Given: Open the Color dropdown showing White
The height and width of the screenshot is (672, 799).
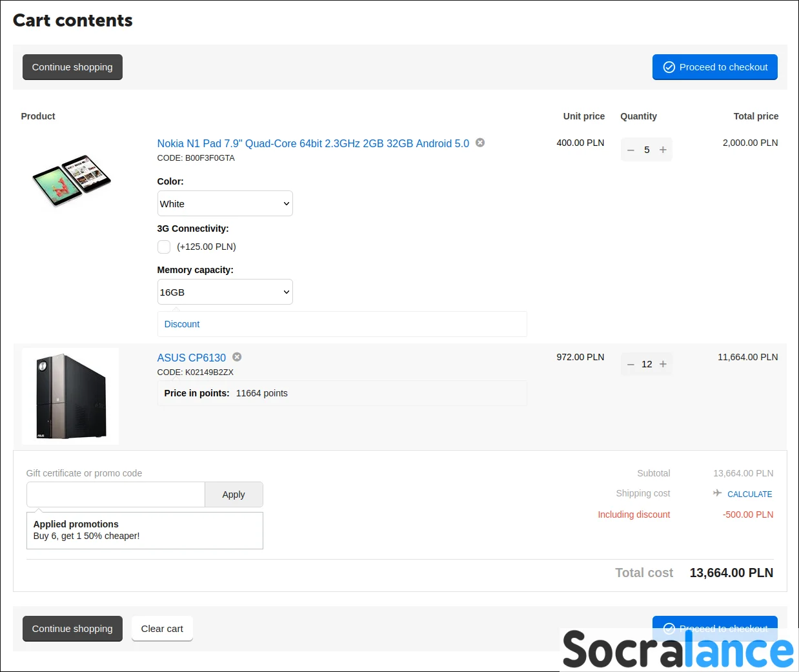Looking at the screenshot, I should click(225, 203).
